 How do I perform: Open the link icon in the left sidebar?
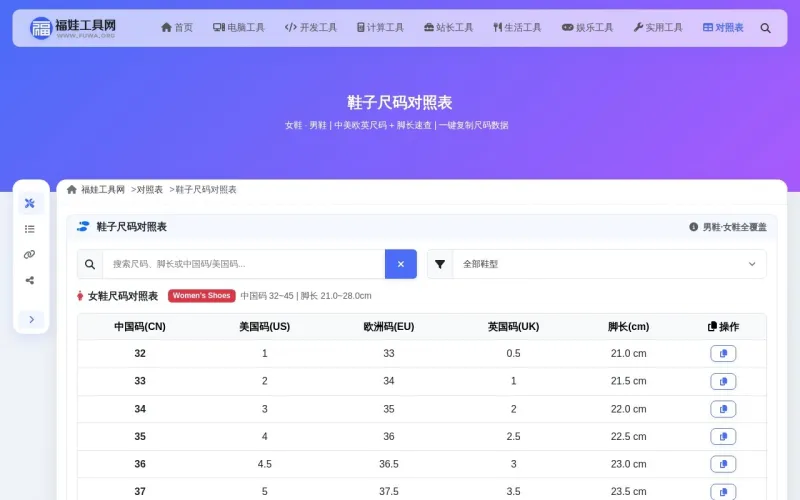pyautogui.click(x=30, y=255)
